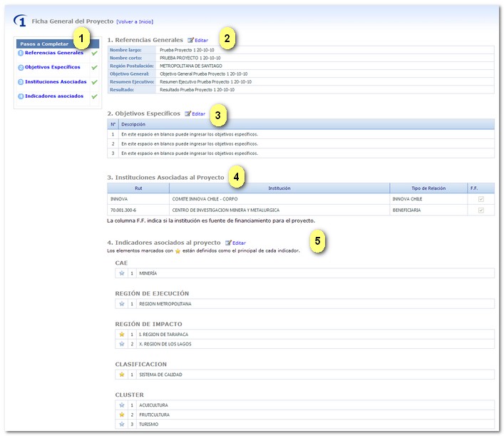Click the Rut column header

[x=138, y=188]
